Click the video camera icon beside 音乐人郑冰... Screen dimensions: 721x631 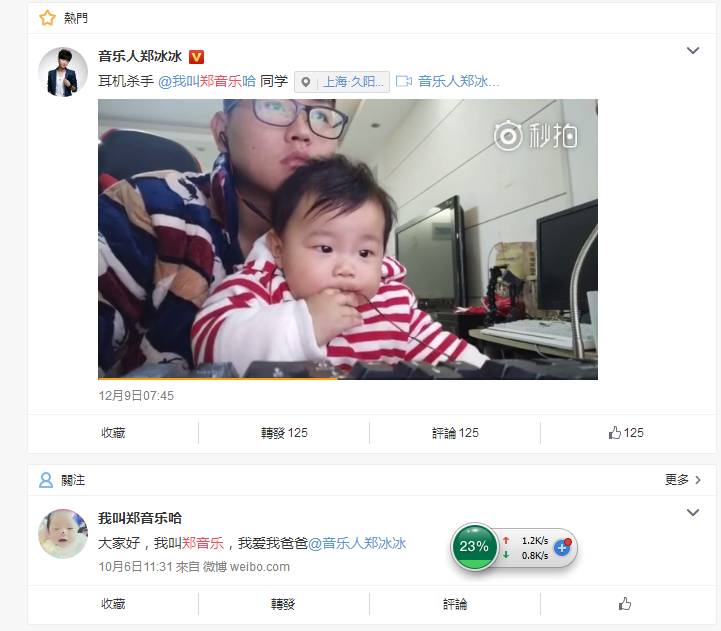coord(404,81)
